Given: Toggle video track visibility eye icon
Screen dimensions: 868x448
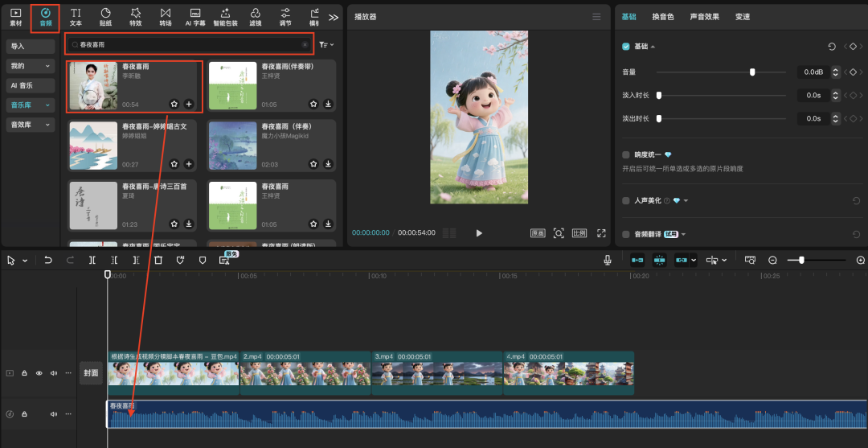Looking at the screenshot, I should coord(39,373).
